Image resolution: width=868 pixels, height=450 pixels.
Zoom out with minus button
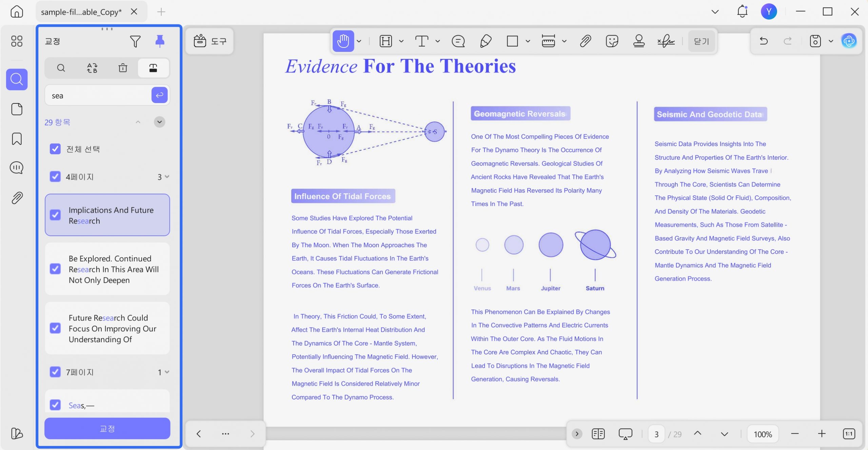(795, 434)
